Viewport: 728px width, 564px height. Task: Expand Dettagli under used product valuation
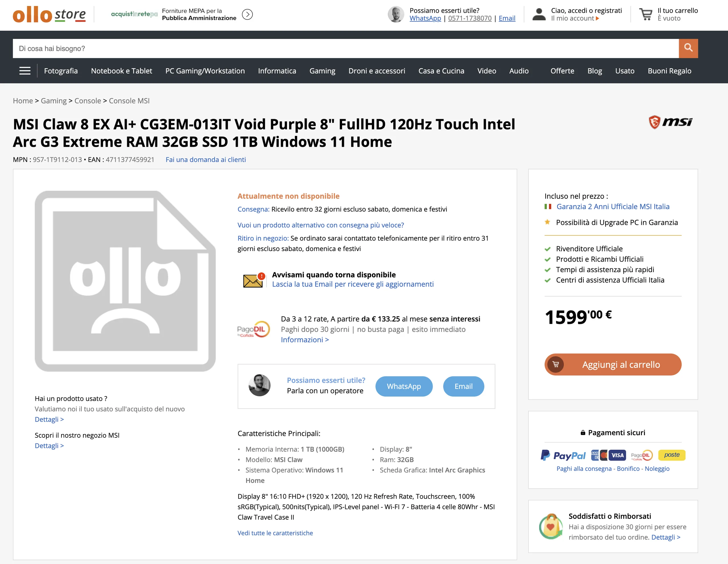[49, 419]
